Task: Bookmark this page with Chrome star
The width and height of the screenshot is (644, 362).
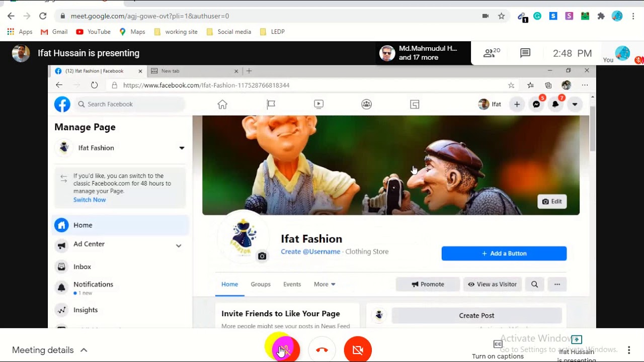Action: click(x=501, y=16)
